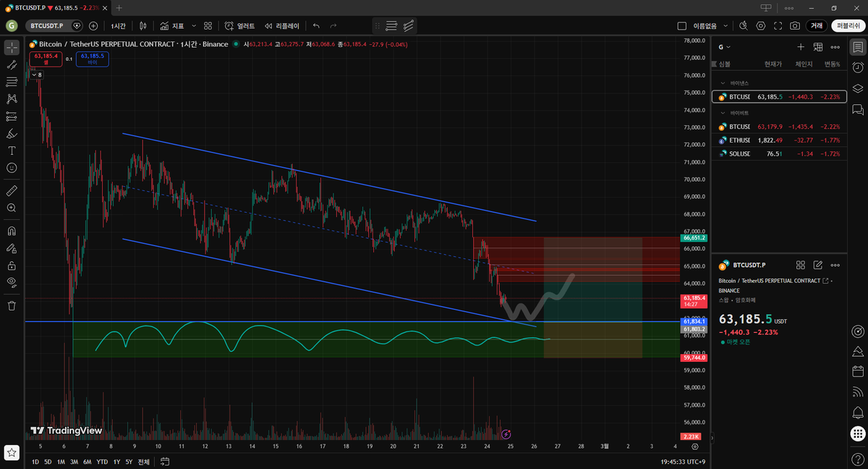Image resolution: width=868 pixels, height=469 pixels.
Task: Select the crosshair cursor tool
Action: tap(12, 47)
